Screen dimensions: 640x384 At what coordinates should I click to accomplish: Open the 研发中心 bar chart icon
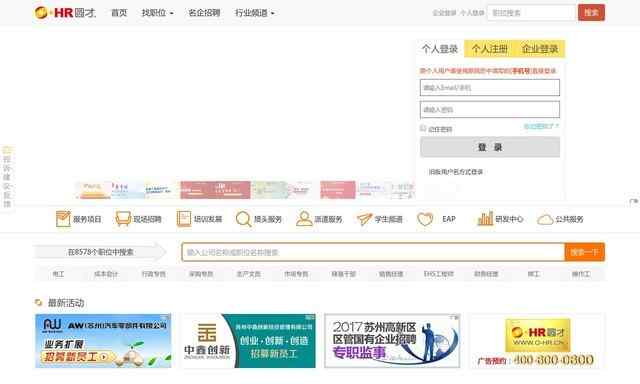point(485,219)
